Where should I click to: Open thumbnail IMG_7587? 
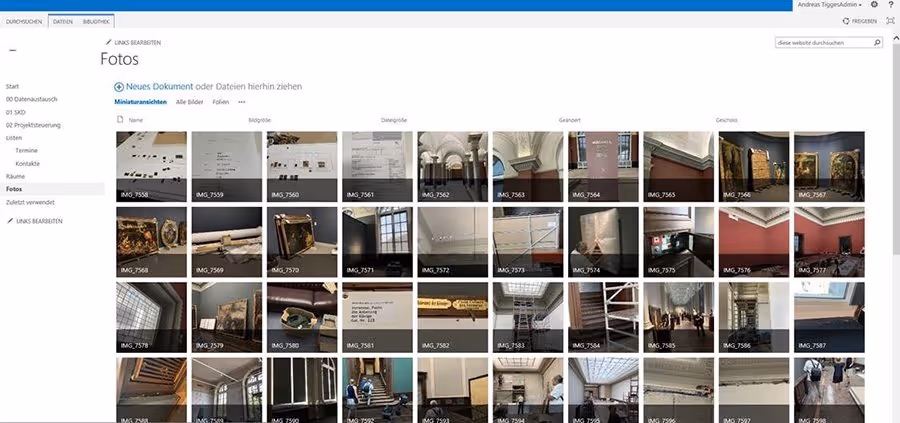click(829, 317)
